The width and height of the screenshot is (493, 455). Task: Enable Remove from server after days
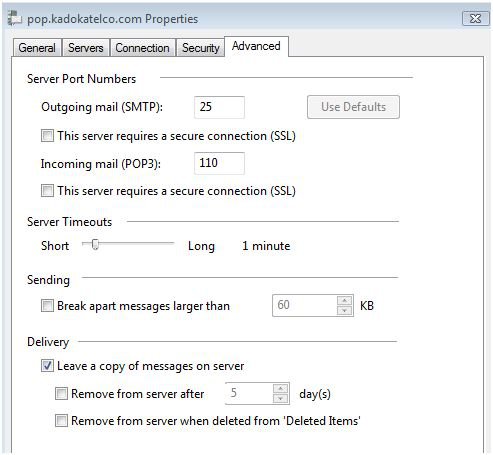(61, 394)
